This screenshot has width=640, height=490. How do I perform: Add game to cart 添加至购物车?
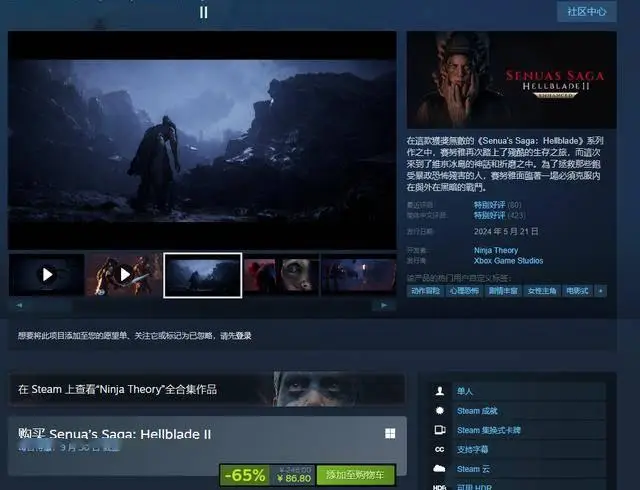click(x=355, y=475)
